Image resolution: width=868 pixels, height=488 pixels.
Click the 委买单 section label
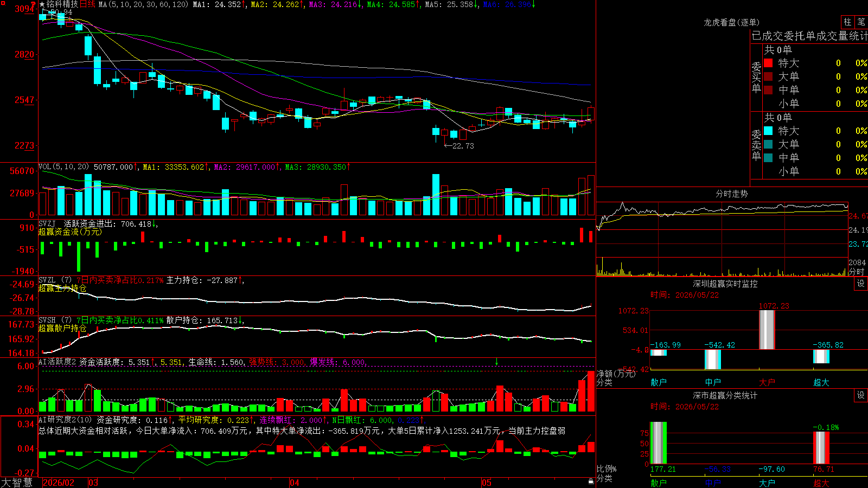pyautogui.click(x=756, y=76)
